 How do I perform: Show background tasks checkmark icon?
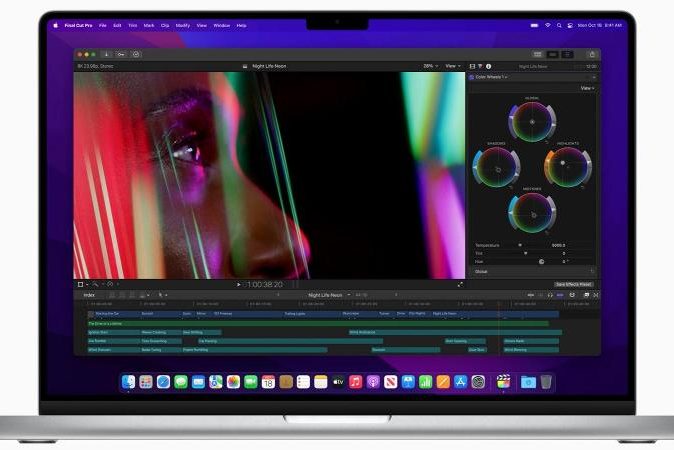(136, 54)
